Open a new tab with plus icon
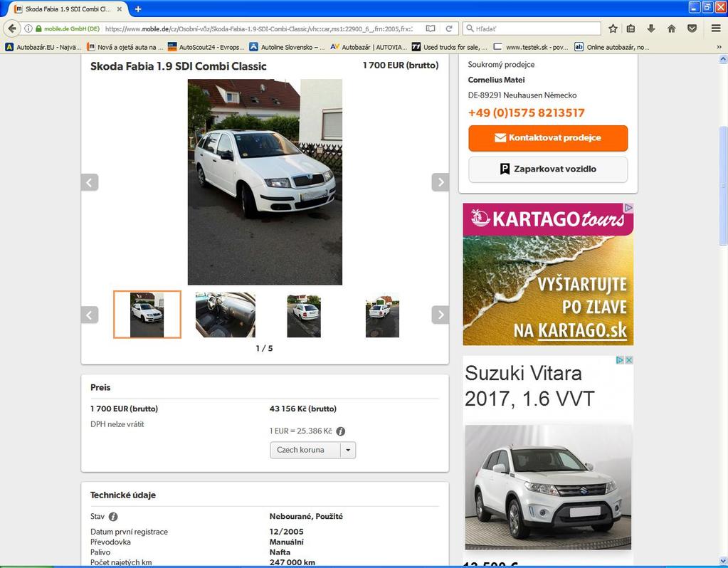 pos(138,9)
